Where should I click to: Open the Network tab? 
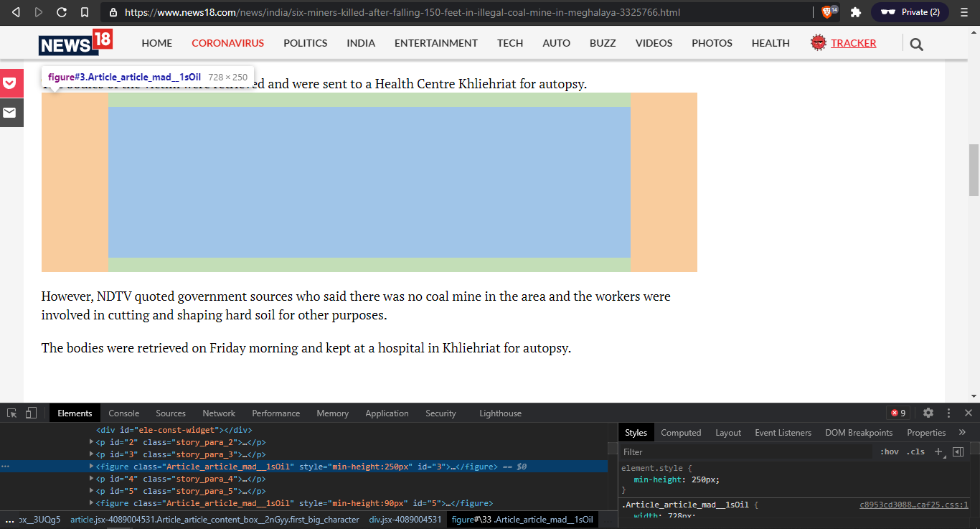219,413
